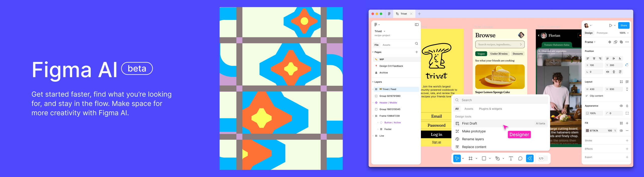This screenshot has height=177, width=644.
Task: Click the use as mask icon
Action: pos(615,42)
